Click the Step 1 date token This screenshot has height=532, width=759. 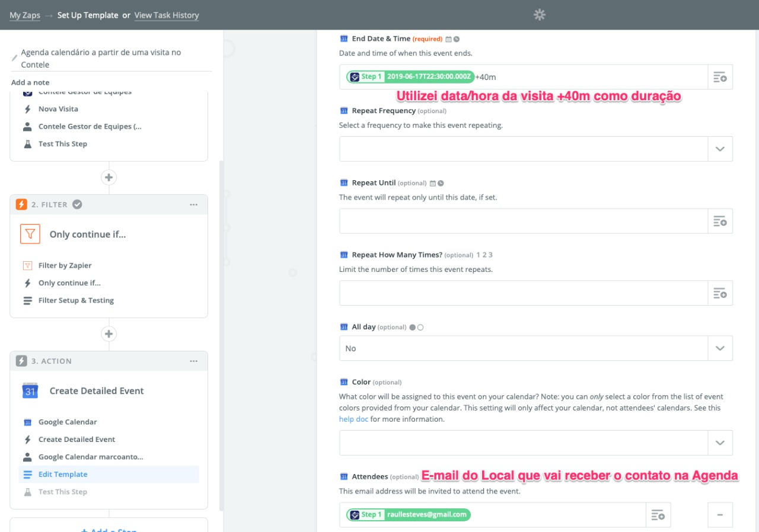(x=410, y=77)
